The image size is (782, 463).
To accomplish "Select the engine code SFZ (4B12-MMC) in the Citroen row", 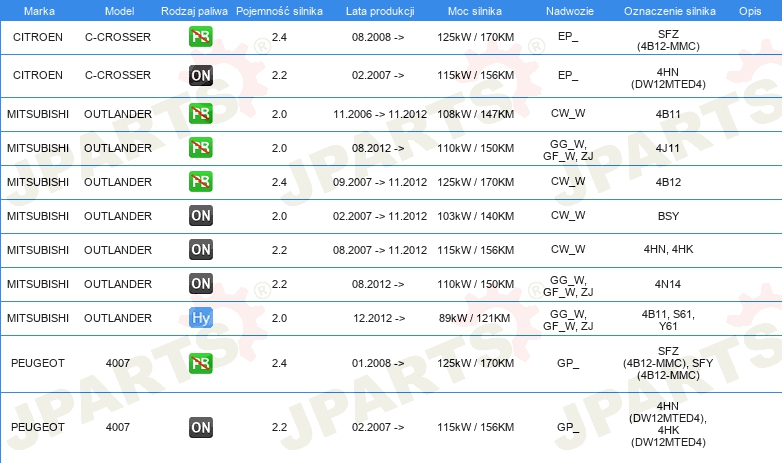I will tap(668, 40).
